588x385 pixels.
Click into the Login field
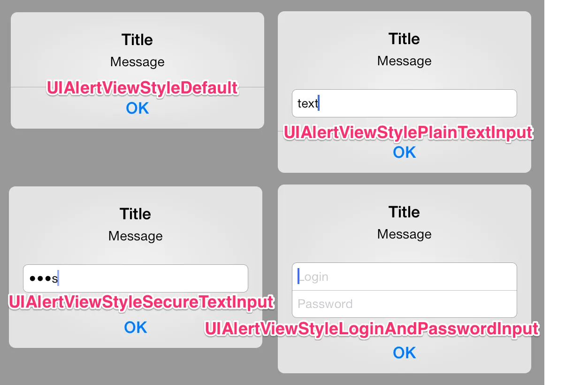404,277
